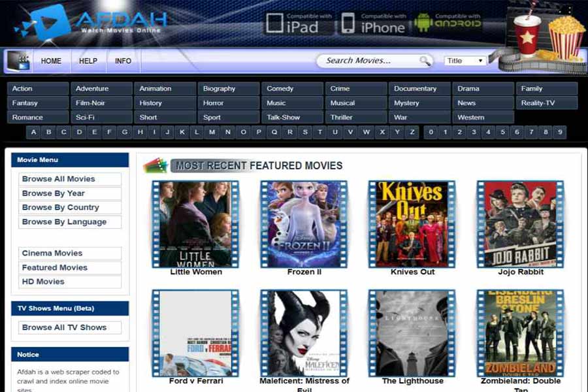Open the Crime genre

coord(356,89)
